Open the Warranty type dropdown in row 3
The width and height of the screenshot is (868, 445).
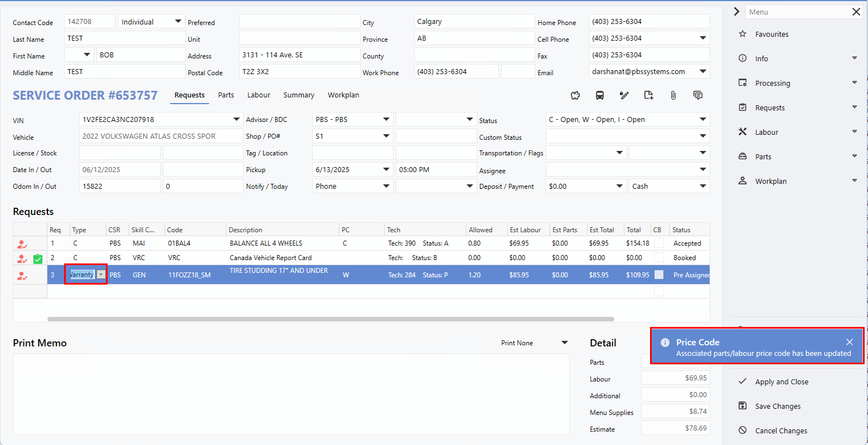(101, 275)
